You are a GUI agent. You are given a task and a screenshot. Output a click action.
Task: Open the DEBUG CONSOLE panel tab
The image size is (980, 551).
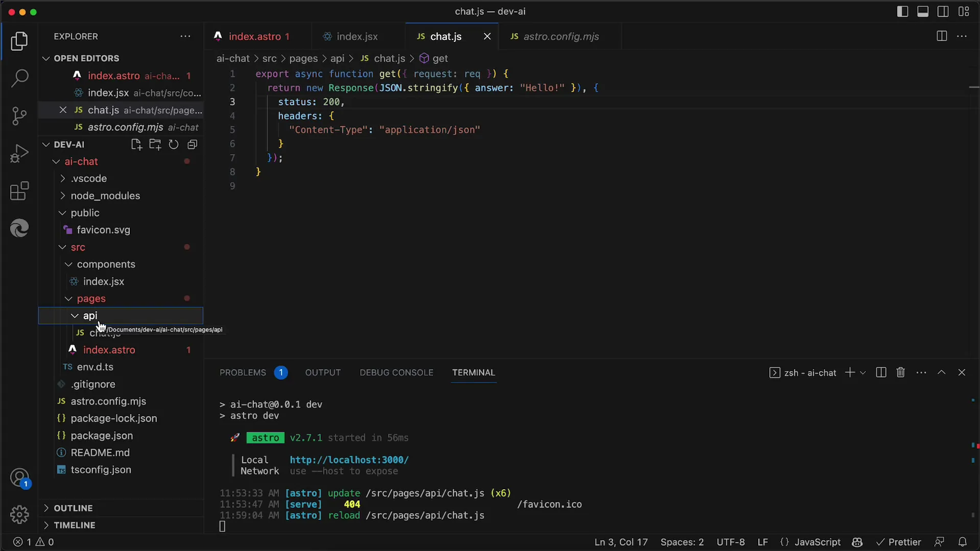click(x=396, y=373)
